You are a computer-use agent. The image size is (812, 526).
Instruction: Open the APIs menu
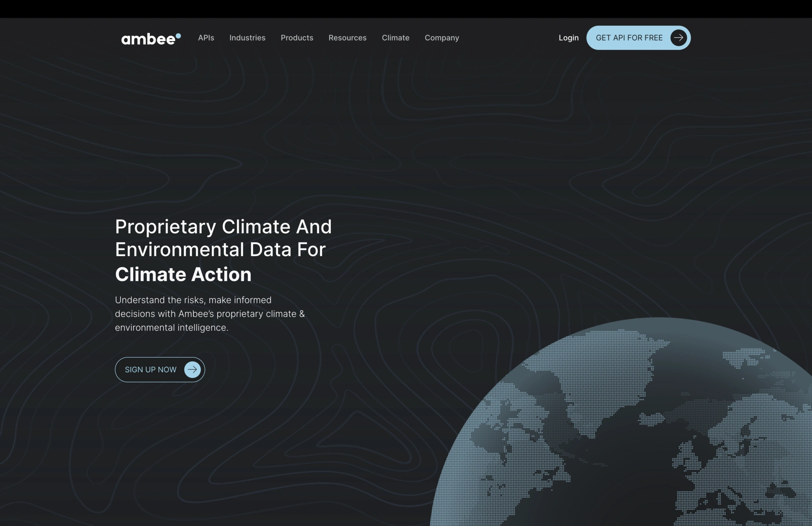coord(206,38)
